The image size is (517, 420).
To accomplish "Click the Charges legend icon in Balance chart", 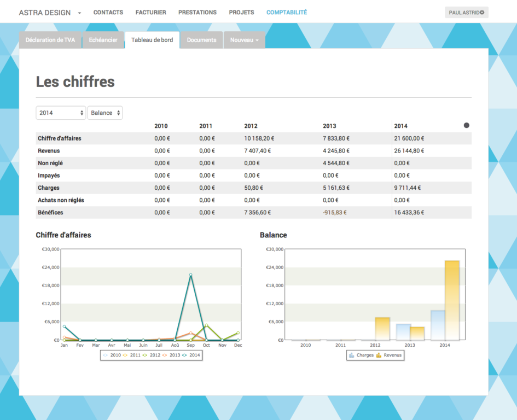I will click(x=351, y=355).
